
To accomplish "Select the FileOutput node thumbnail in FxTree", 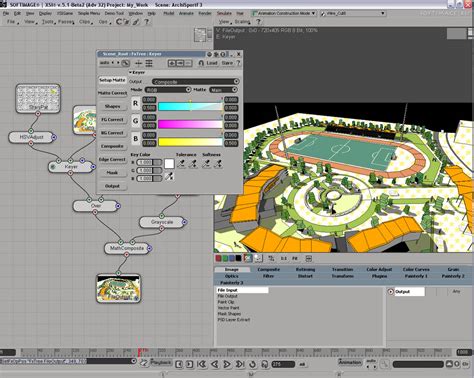I will pyautogui.click(x=118, y=288).
